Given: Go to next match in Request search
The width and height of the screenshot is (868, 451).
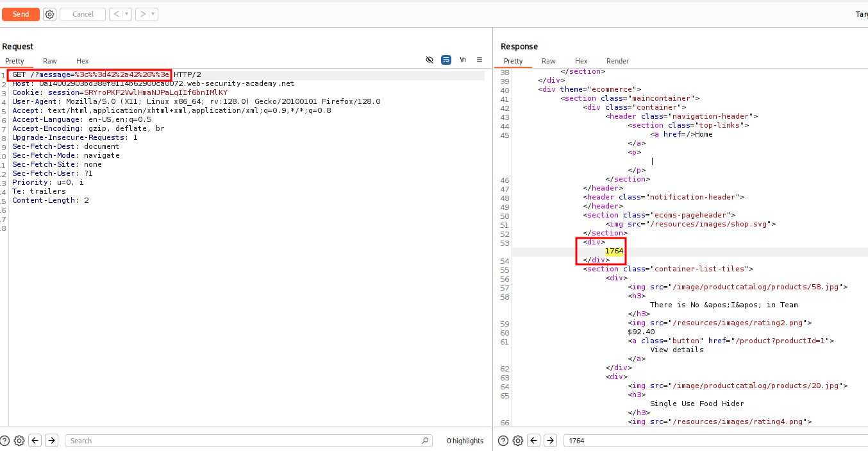Looking at the screenshot, I should [x=52, y=441].
